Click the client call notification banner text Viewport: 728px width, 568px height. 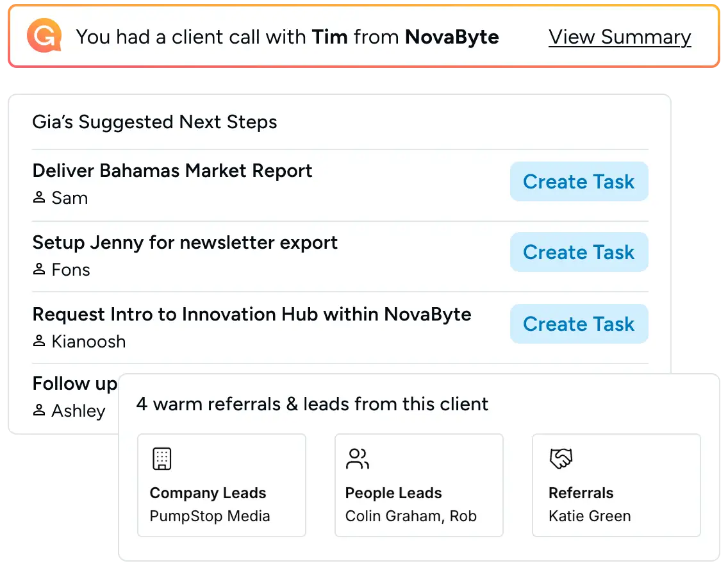(287, 37)
